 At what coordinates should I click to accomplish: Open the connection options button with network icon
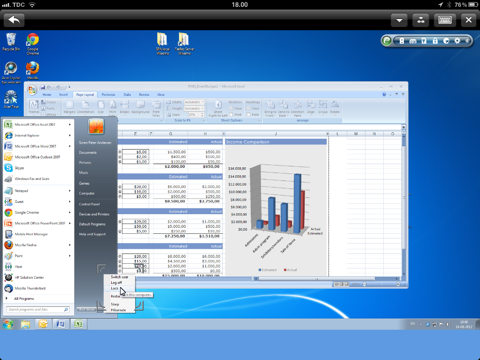coord(421,20)
